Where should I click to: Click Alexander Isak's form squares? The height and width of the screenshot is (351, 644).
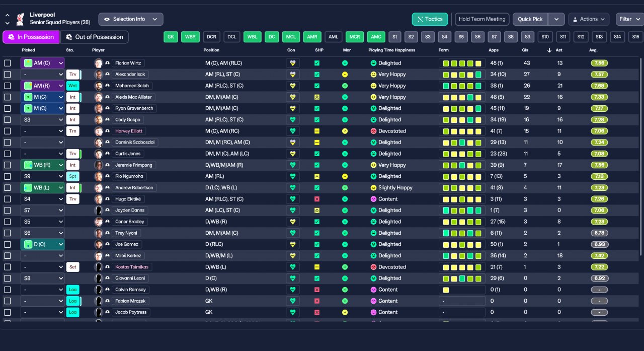coord(462,75)
